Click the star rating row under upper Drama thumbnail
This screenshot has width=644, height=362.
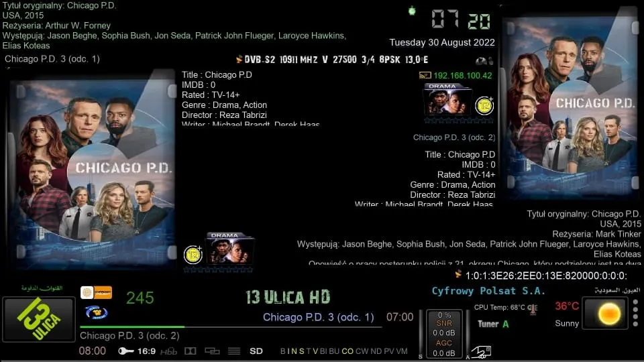click(459, 121)
